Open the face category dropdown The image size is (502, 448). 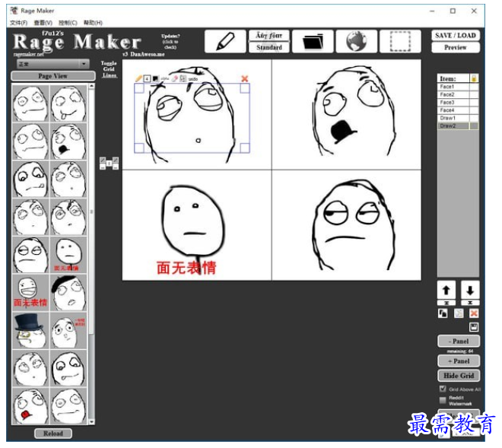(52, 64)
